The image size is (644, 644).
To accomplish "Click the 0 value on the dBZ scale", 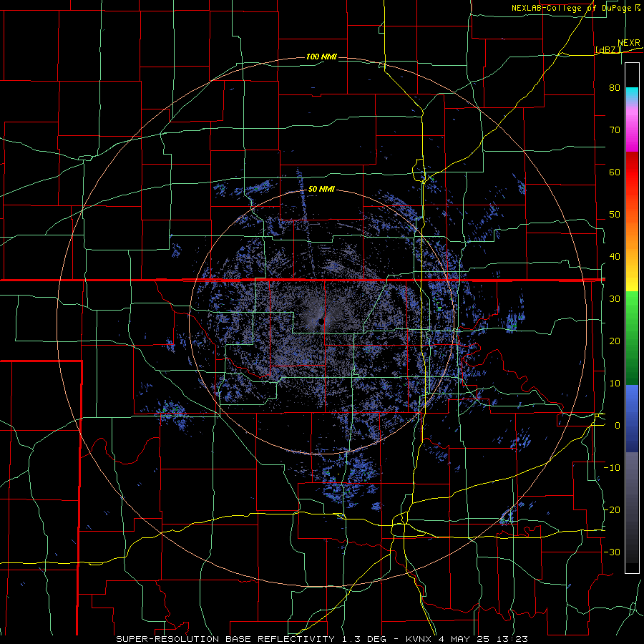I will (618, 426).
